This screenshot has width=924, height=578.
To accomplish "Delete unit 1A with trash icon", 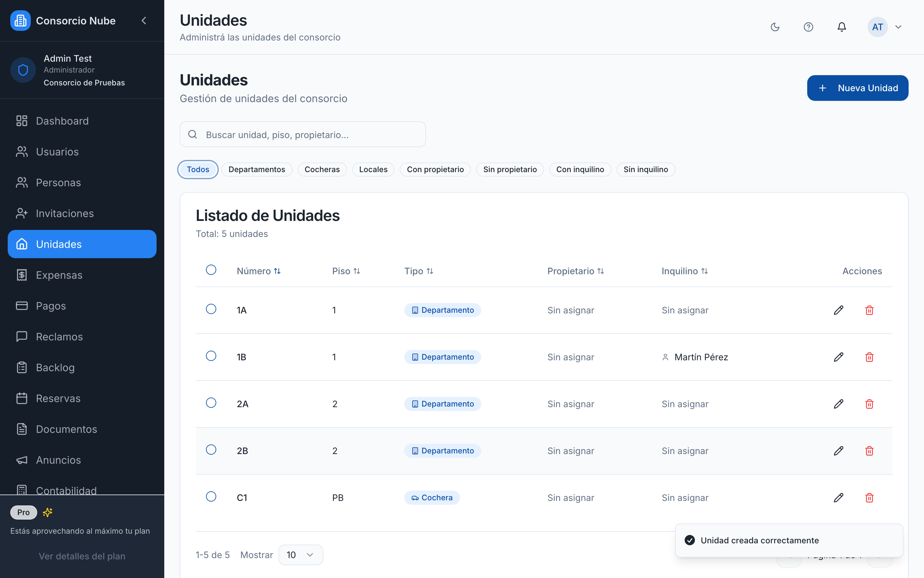I will coord(869,310).
